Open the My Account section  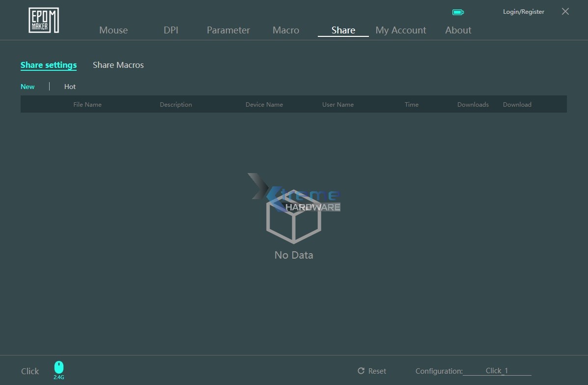pyautogui.click(x=400, y=30)
